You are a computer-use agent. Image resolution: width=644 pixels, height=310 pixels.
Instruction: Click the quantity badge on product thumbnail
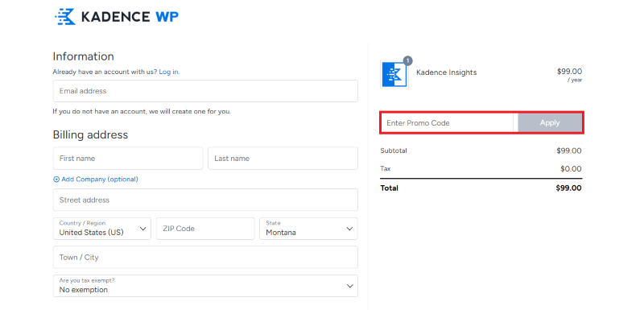coord(407,60)
